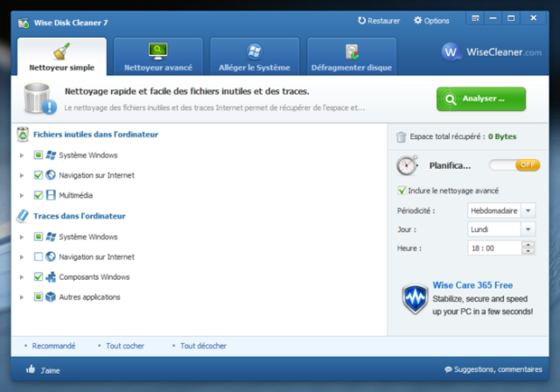This screenshot has height=392, width=560.
Task: Click the Tout cocher link
Action: click(x=121, y=346)
